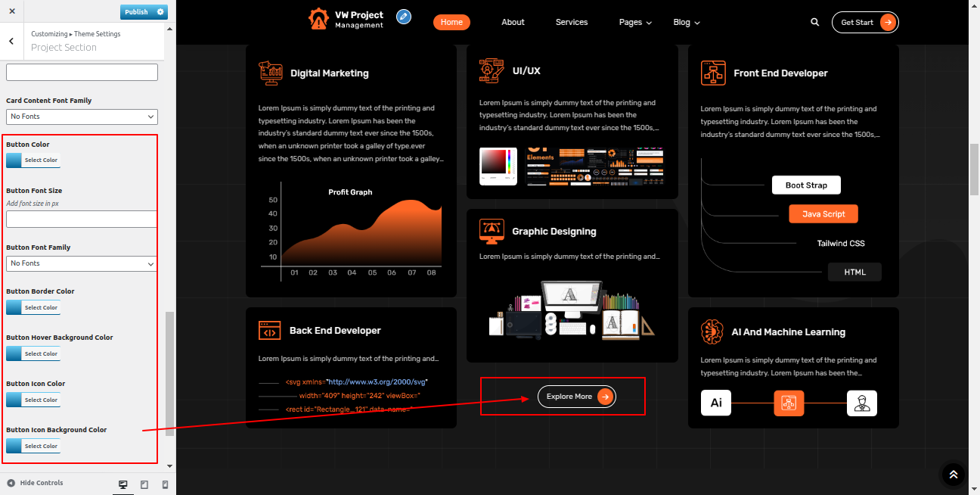Click the Explore More button
This screenshot has width=980, height=495.
click(576, 397)
